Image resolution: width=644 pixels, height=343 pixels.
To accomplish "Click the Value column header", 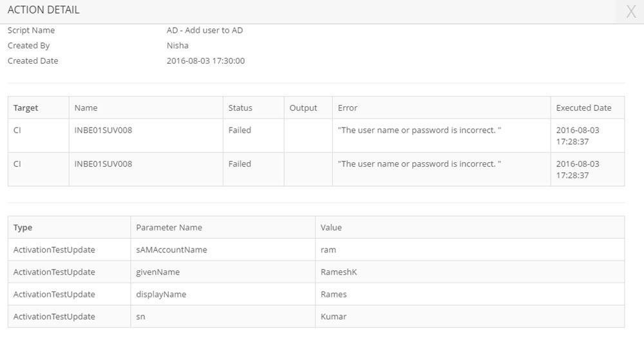I will click(331, 227).
